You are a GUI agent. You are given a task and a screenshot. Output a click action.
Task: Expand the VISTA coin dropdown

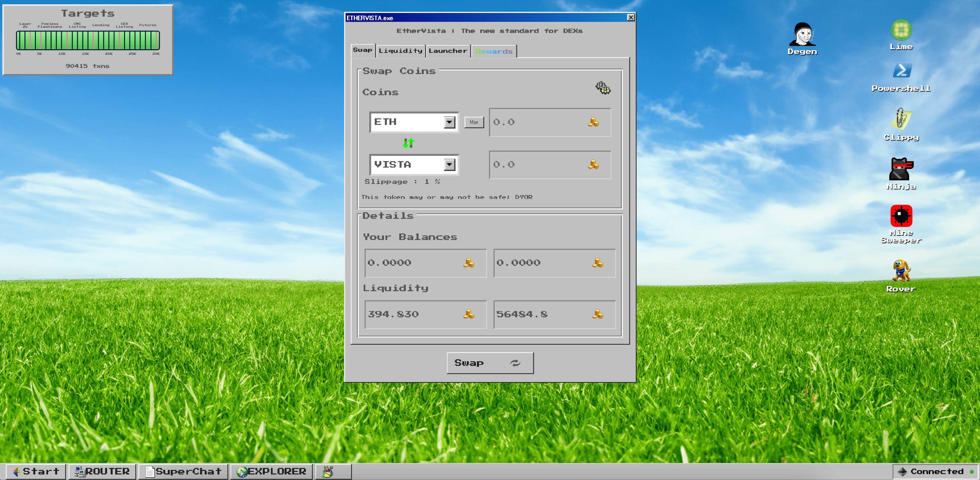pos(450,164)
